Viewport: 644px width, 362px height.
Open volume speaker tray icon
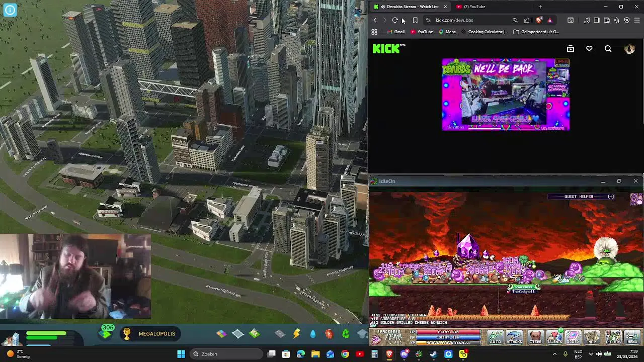click(x=599, y=354)
